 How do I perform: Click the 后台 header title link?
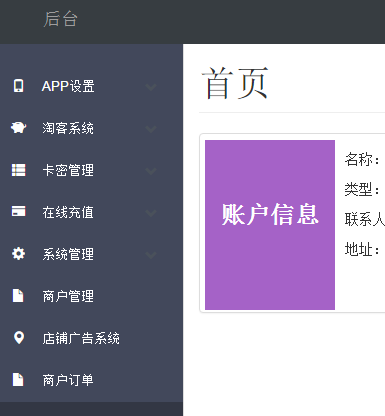tap(61, 19)
